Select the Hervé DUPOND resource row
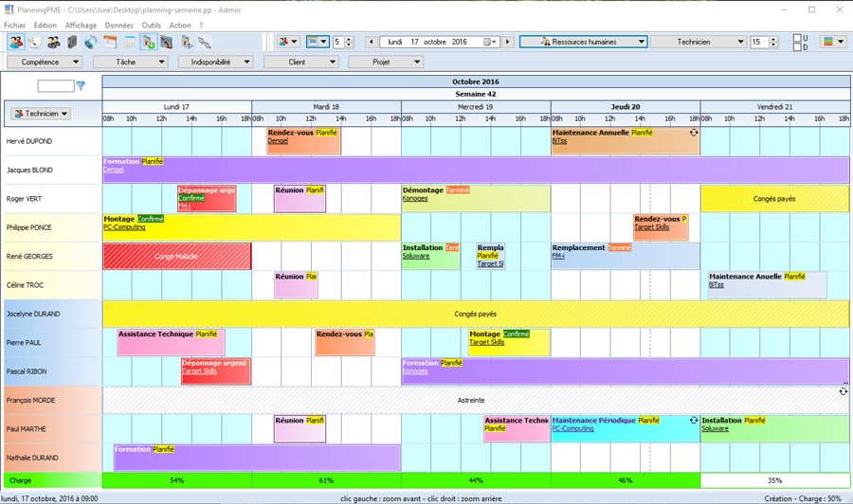 coord(53,141)
